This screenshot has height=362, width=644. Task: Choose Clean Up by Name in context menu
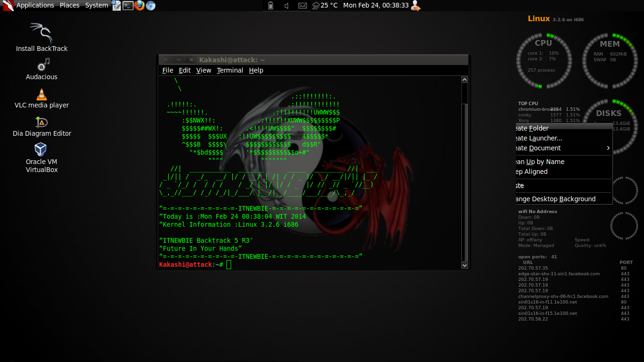564,162
